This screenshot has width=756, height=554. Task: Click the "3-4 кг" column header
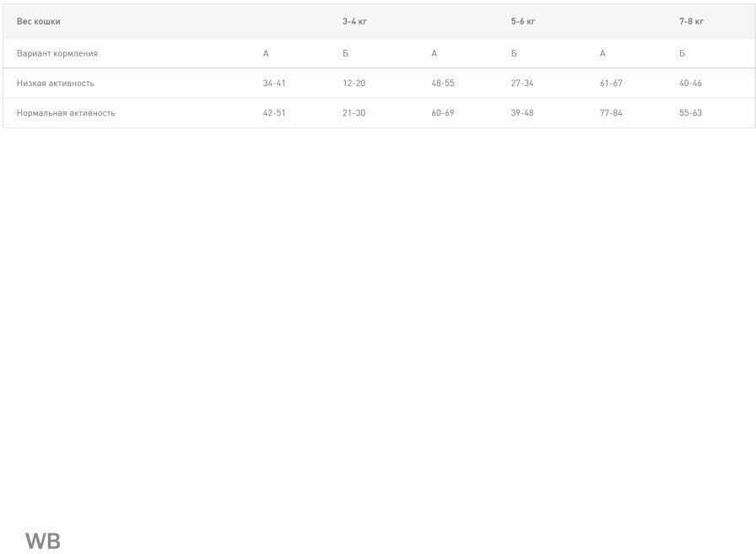coord(354,22)
